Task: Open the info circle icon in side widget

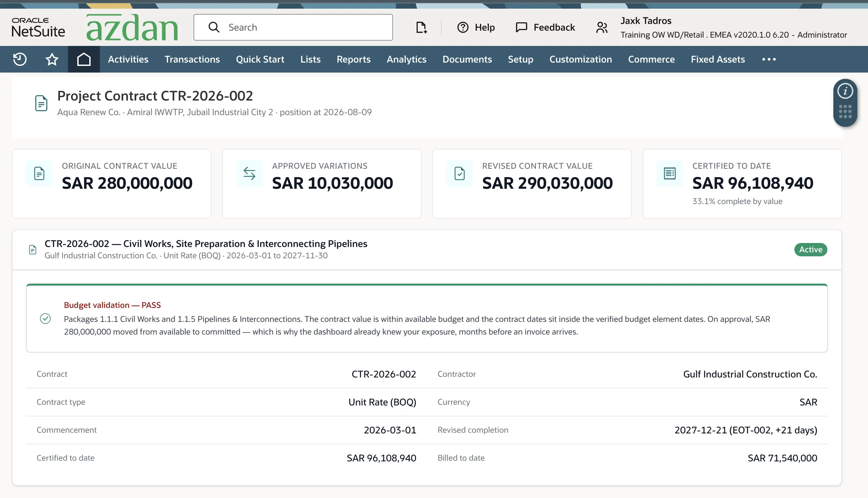Action: coord(845,91)
